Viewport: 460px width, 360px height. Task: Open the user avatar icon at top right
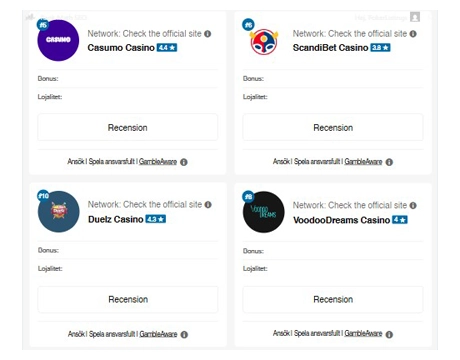pyautogui.click(x=415, y=17)
